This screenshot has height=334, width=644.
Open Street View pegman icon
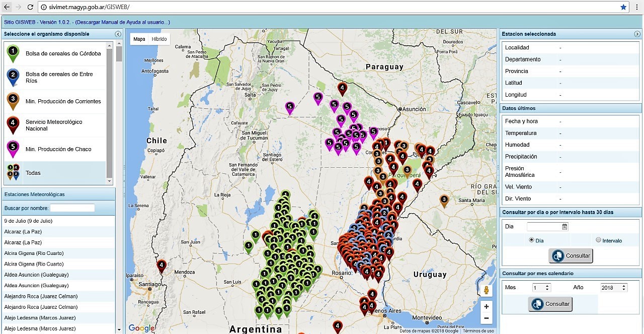click(x=486, y=291)
